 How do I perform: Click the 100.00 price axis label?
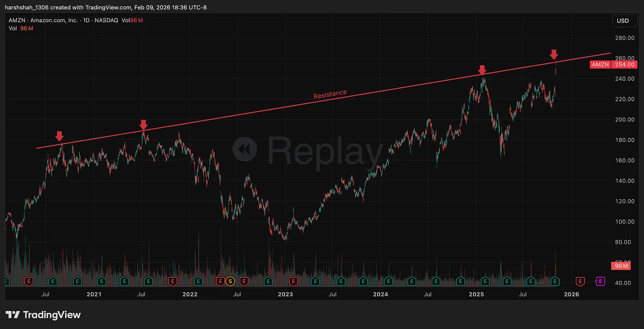tap(625, 221)
